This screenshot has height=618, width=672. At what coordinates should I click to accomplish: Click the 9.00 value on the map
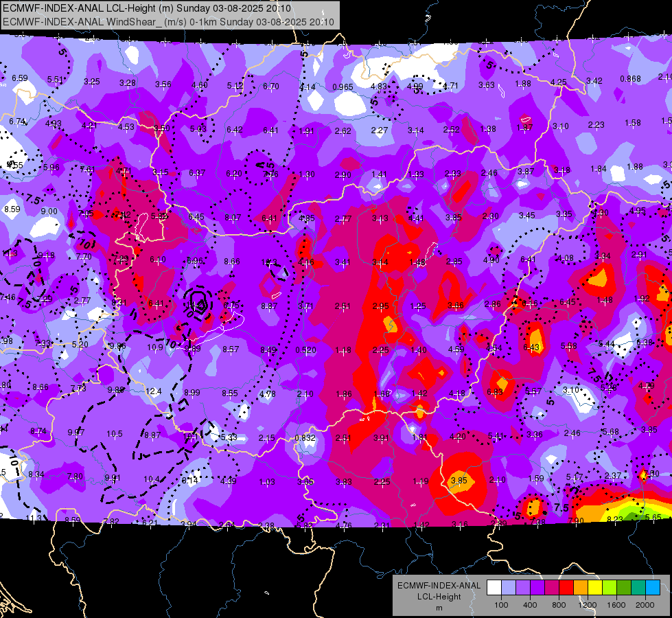[49, 211]
